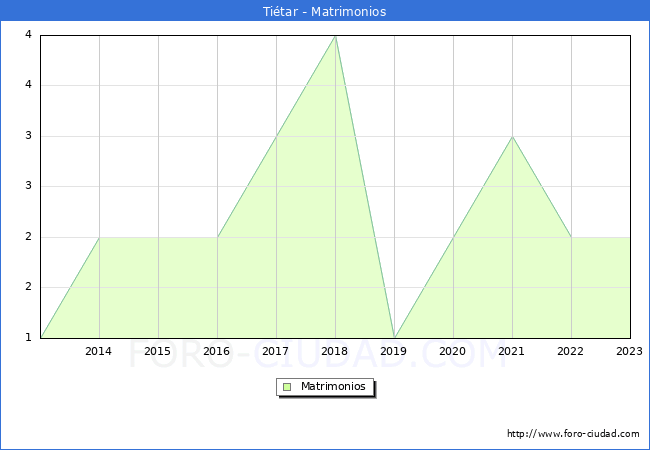Click the 2014 x-axis year label
Screen dimensions: 650x450
point(98,351)
